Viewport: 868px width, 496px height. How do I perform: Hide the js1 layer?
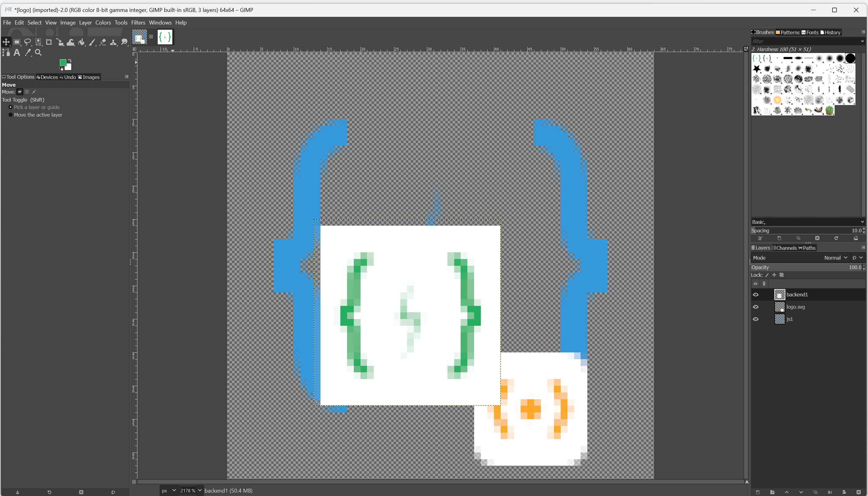(756, 319)
